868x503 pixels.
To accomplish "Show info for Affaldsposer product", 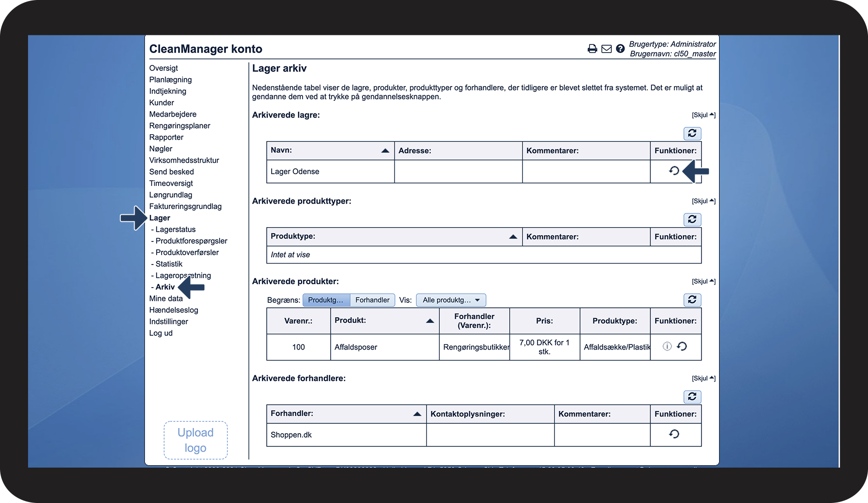I will click(667, 346).
